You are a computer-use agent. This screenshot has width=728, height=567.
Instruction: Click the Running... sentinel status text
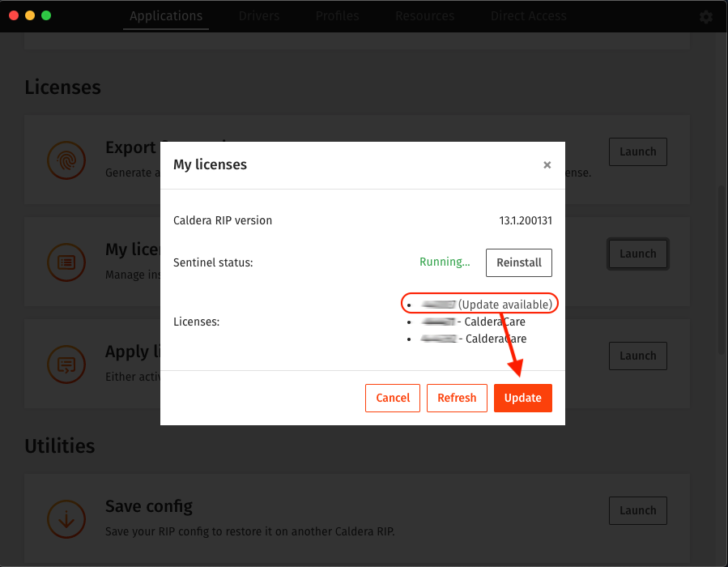click(x=445, y=262)
